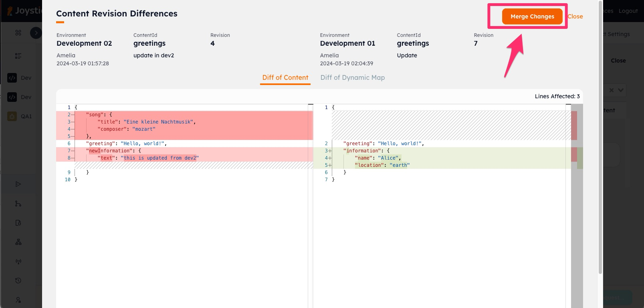This screenshot has height=308, width=644.
Task: Click the play icon in the sidebar
Action: 18,184
